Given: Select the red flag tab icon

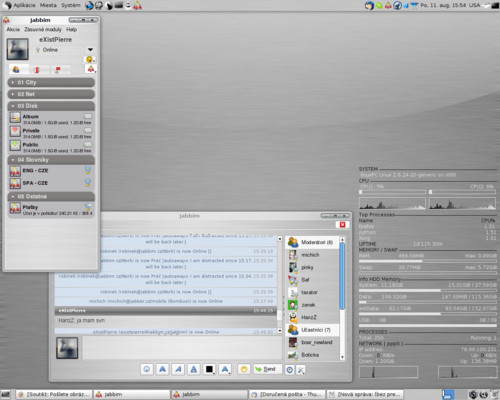Looking at the screenshot, I should point(58,70).
